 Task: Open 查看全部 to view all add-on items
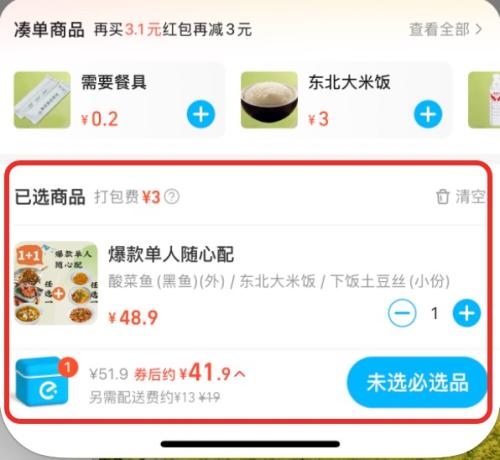pos(445,29)
